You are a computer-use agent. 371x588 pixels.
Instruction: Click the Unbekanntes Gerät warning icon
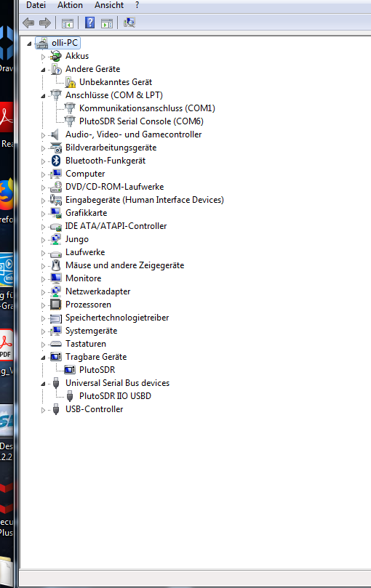point(70,82)
